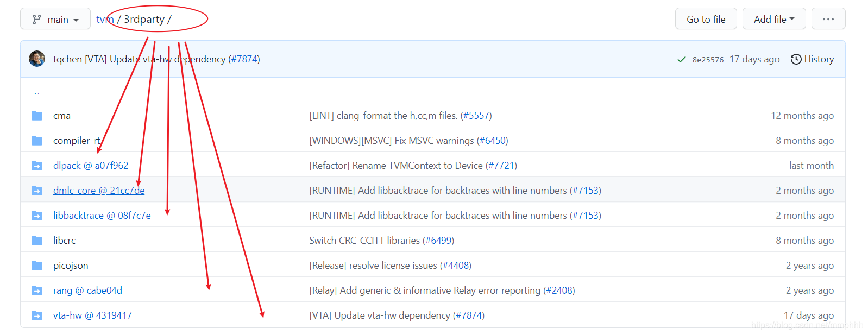Open the main branch selector dropdown

(55, 19)
